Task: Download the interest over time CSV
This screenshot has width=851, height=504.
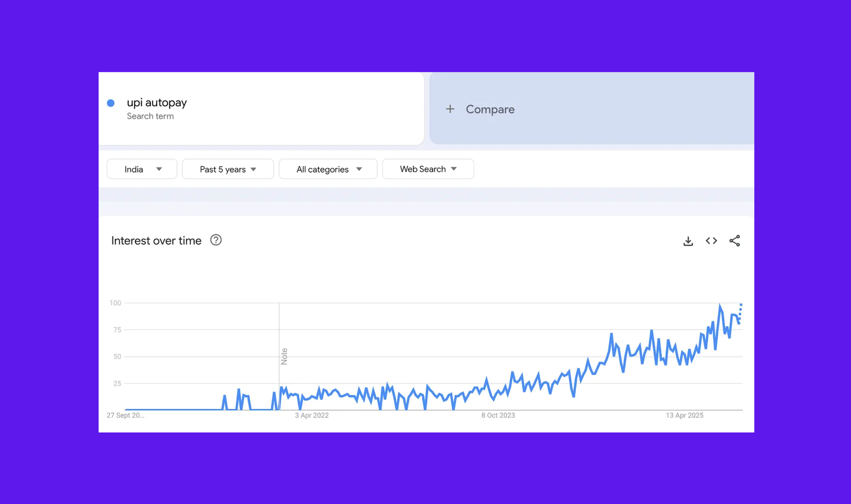Action: (688, 241)
